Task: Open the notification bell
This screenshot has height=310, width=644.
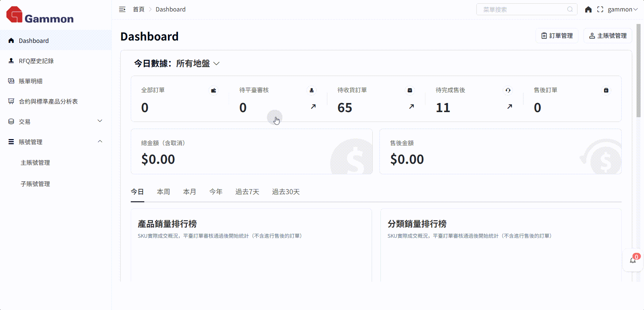Action: pyautogui.click(x=633, y=260)
